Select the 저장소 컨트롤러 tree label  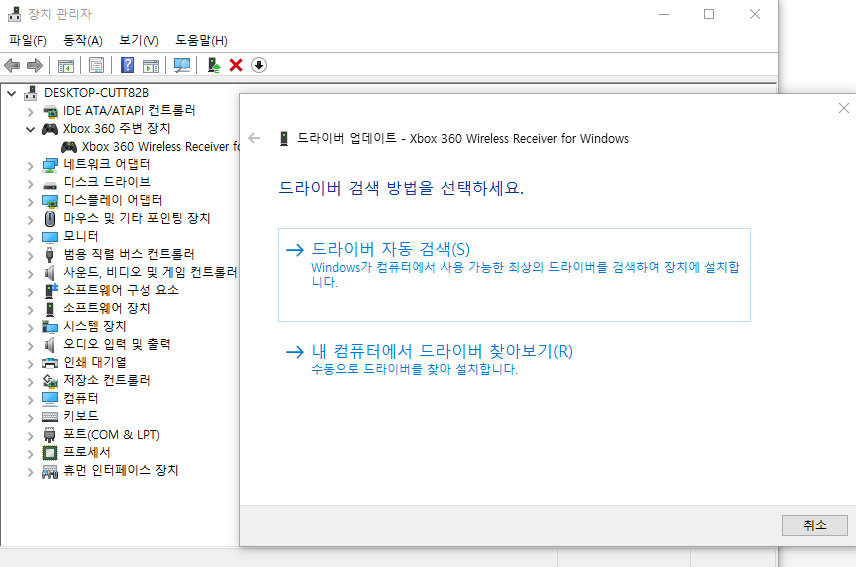coord(106,380)
